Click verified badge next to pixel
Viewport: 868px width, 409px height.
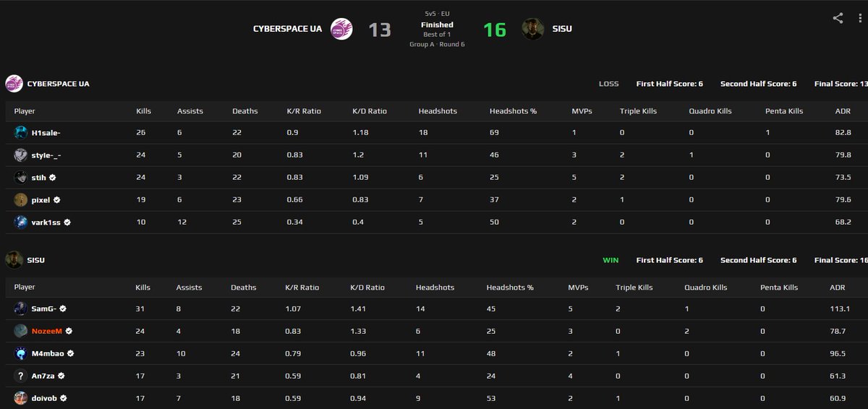pos(56,199)
